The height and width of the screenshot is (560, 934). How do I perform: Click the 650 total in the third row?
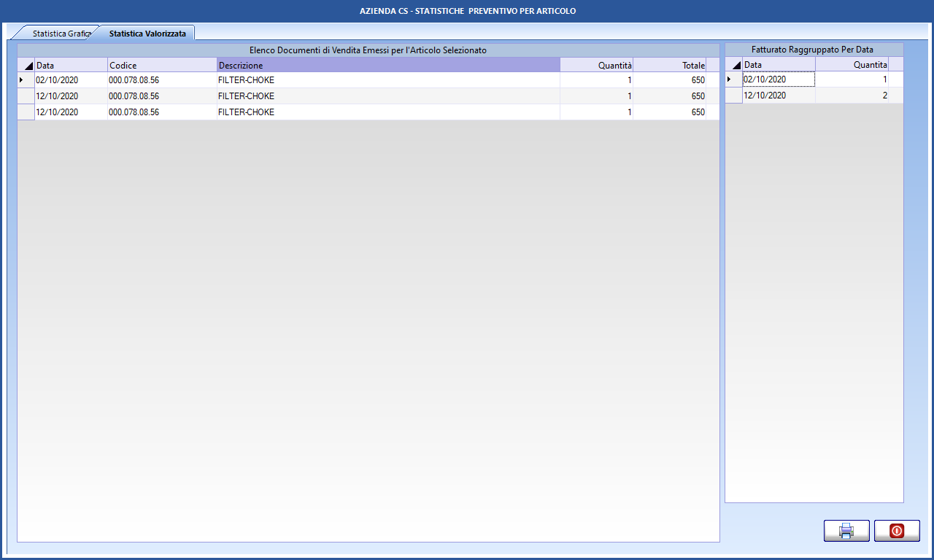pos(669,112)
